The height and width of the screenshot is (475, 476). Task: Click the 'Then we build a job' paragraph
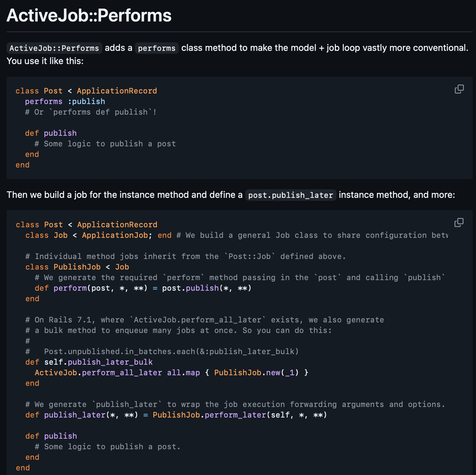124,195
